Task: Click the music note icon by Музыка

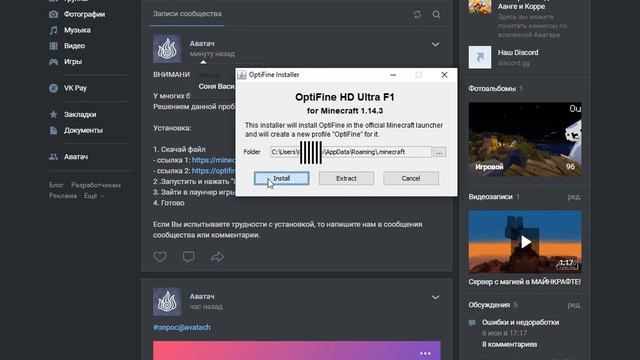Action: [x=53, y=30]
